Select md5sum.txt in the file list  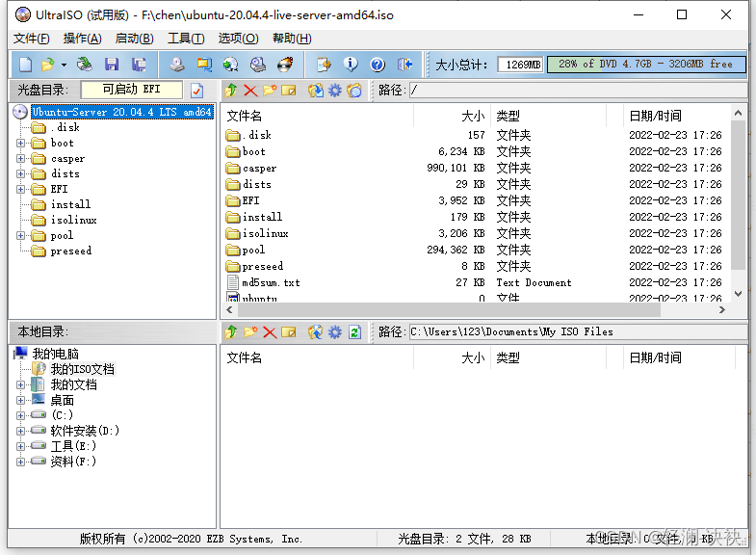(271, 282)
